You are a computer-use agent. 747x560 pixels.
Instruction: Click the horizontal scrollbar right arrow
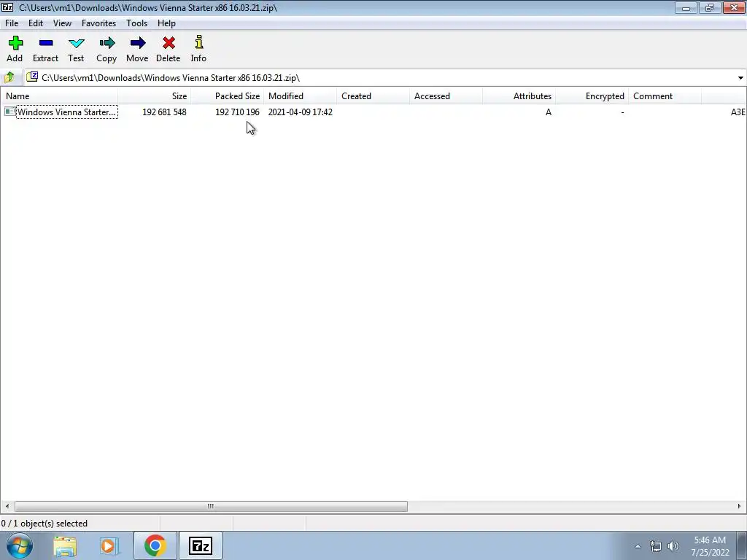(740, 506)
